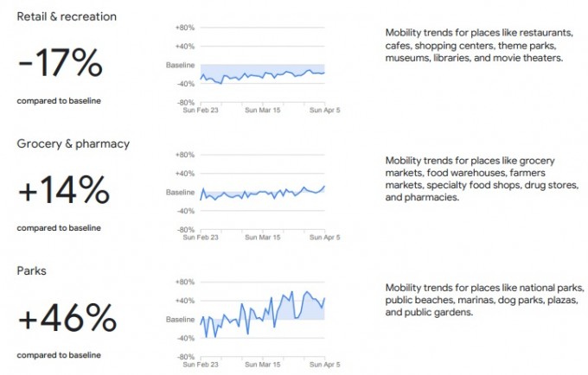Viewport: 588px width, 375px height.
Task: Click the -40% axis label on Grocery chart
Action: pos(186,211)
